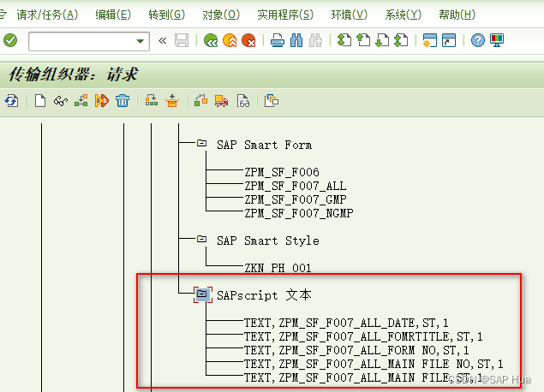
Task: Open the 请求/任务(A) menu
Action: pyautogui.click(x=47, y=15)
